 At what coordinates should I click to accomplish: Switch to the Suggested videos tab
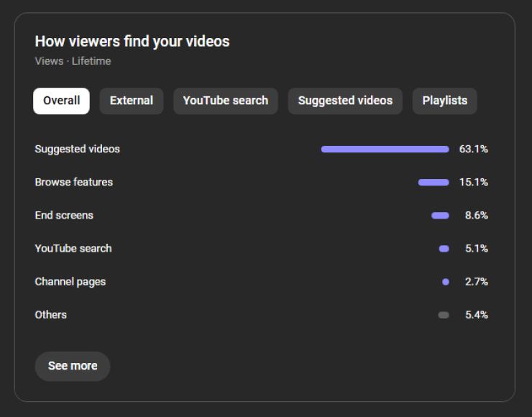click(345, 101)
